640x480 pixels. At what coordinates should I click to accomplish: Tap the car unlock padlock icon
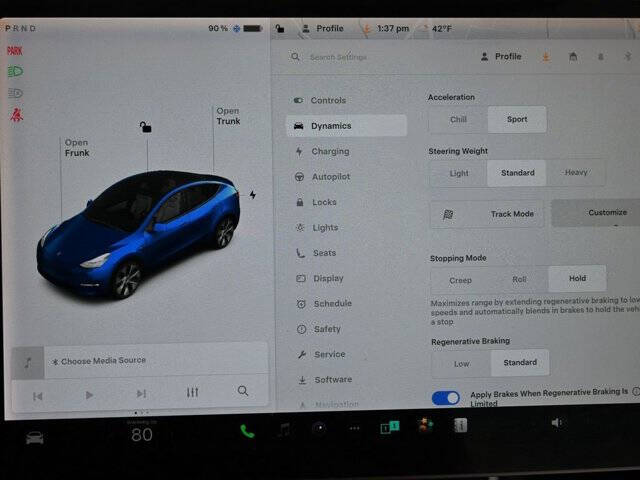[x=146, y=127]
